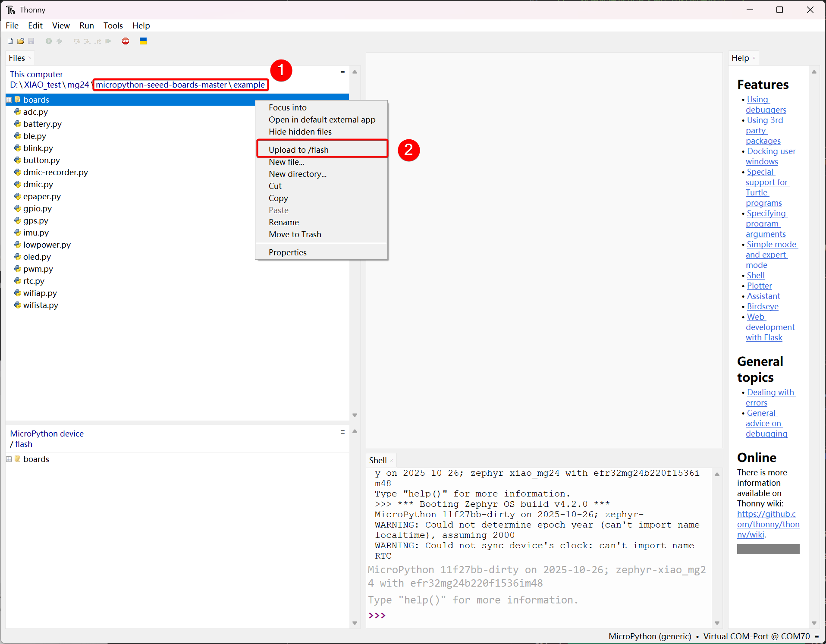Click the Open file folder icon

20,41
